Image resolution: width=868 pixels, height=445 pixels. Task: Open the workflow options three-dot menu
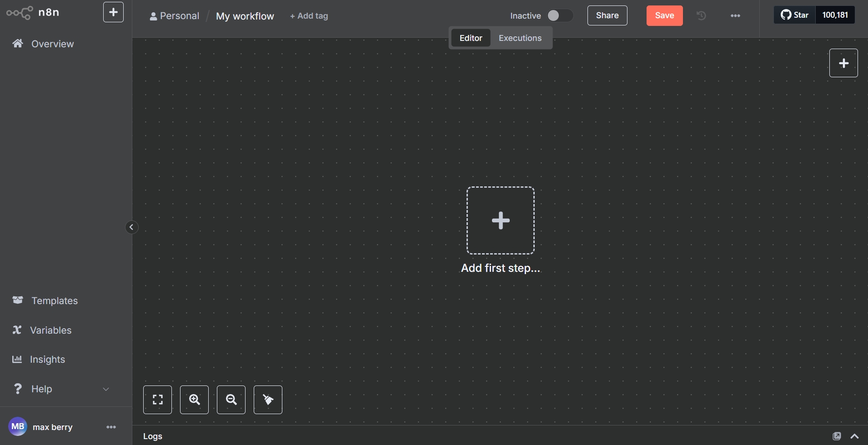[x=735, y=16]
